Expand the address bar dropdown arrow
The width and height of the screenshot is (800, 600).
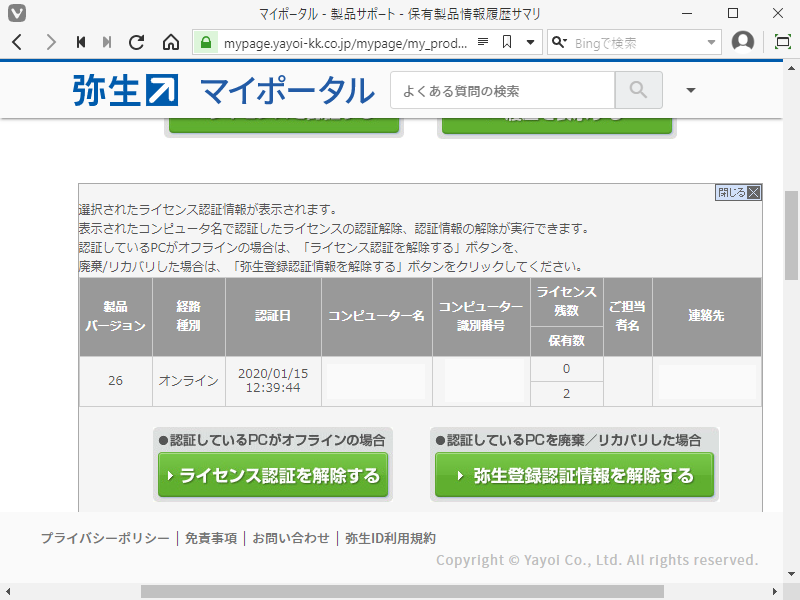tap(531, 42)
